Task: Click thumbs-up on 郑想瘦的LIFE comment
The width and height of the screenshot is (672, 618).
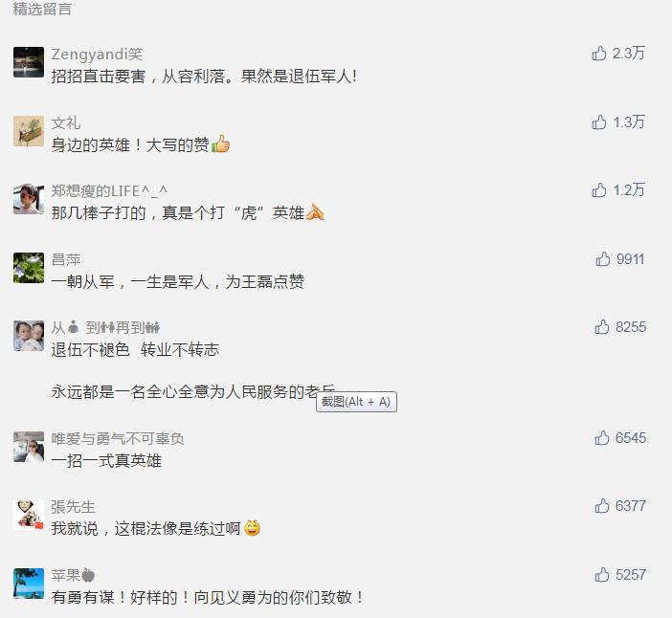Action: point(598,189)
